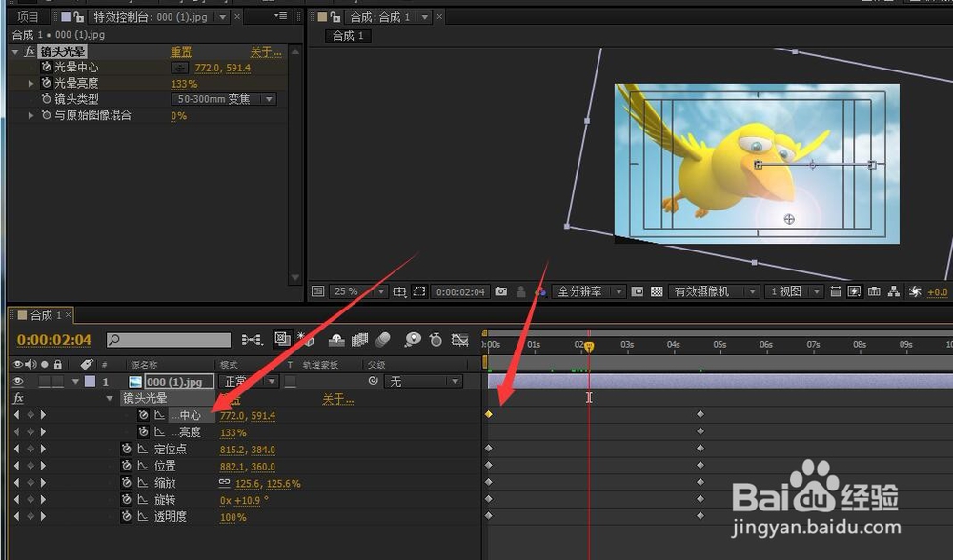Switch to the 项目 panel tab

(27, 17)
